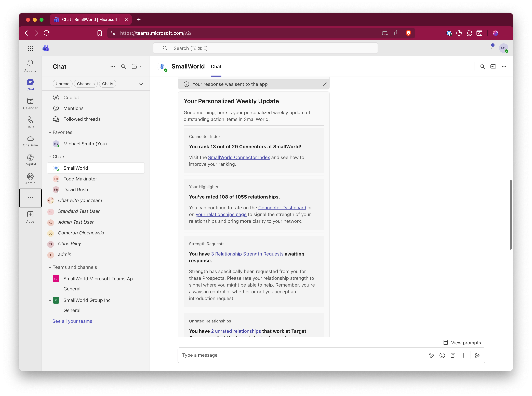
Task: Toggle the Unread filter chip
Action: 62,84
